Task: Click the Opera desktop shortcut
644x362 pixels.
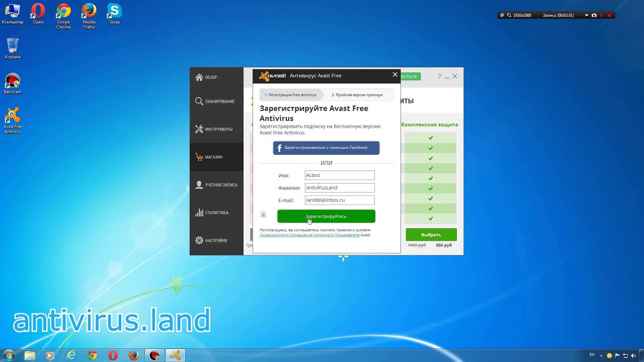Action: 38,14
